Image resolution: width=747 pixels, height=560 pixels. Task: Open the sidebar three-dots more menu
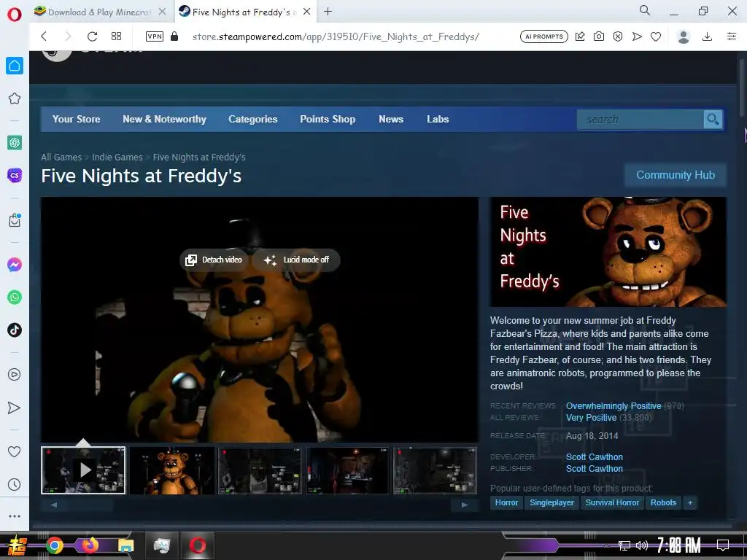pyautogui.click(x=15, y=516)
